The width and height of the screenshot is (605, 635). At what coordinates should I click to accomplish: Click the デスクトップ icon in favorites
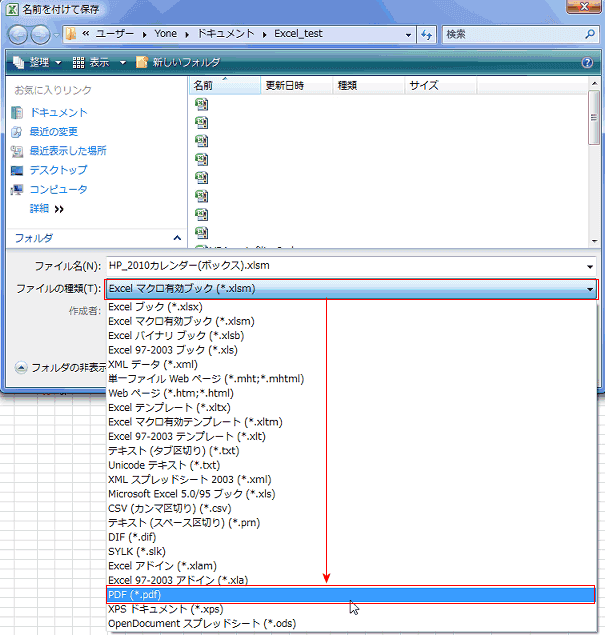(17, 170)
